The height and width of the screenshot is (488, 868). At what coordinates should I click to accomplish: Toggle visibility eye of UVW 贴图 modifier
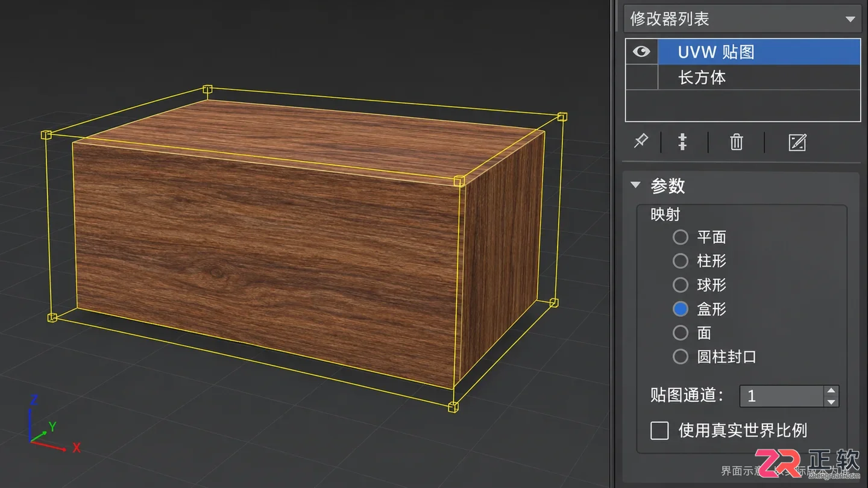pos(641,52)
